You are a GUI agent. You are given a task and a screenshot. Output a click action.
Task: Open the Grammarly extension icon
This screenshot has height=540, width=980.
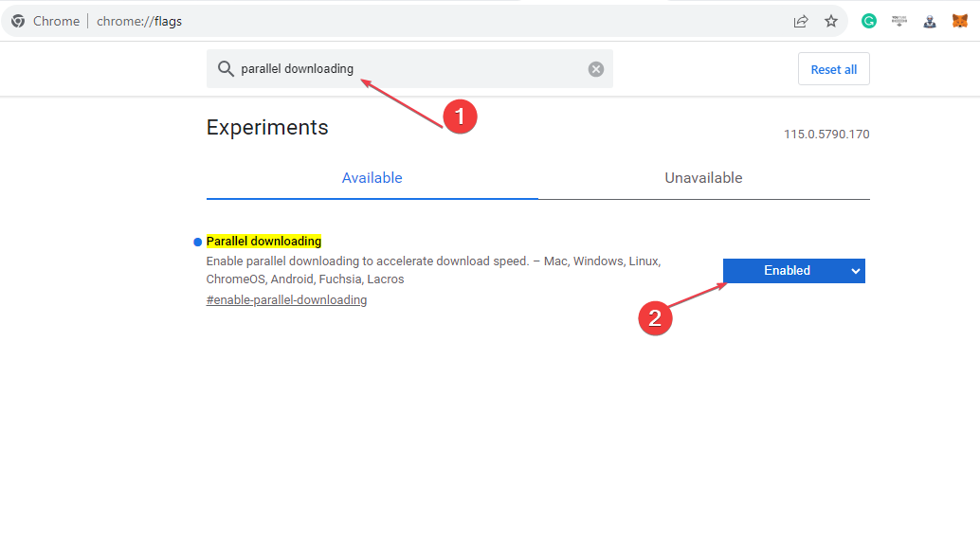pyautogui.click(x=869, y=21)
